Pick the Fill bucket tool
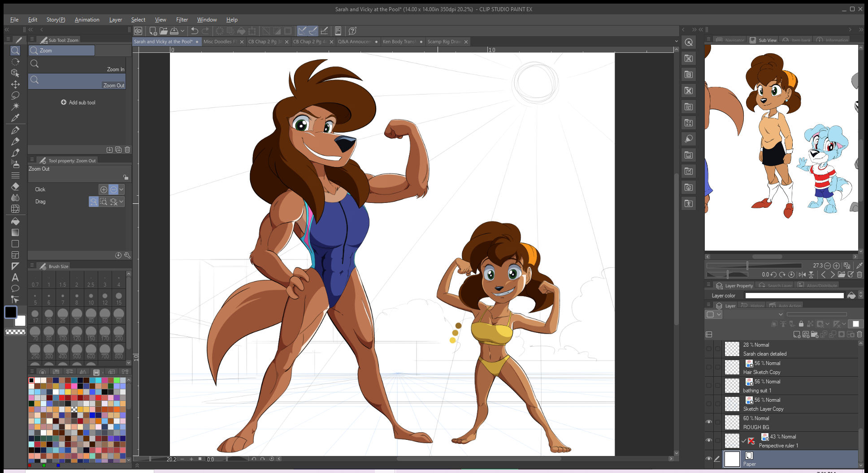 [15, 221]
